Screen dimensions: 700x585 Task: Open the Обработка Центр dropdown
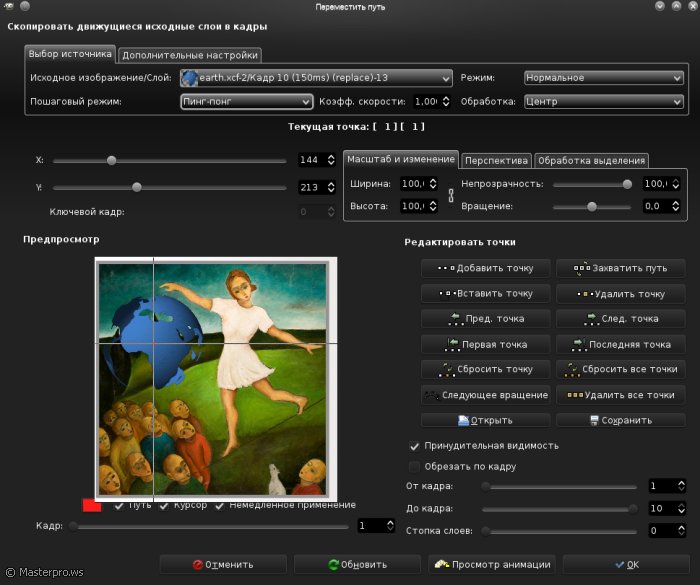pos(604,101)
